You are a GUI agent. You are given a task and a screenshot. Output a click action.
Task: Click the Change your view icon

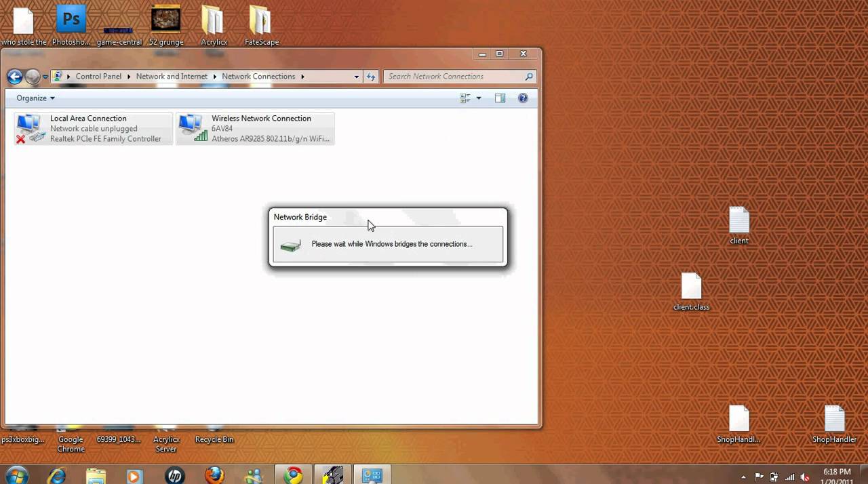[x=465, y=98]
